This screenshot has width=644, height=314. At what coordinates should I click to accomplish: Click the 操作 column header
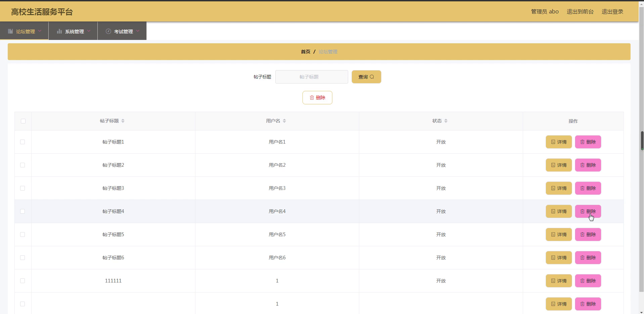pyautogui.click(x=573, y=121)
